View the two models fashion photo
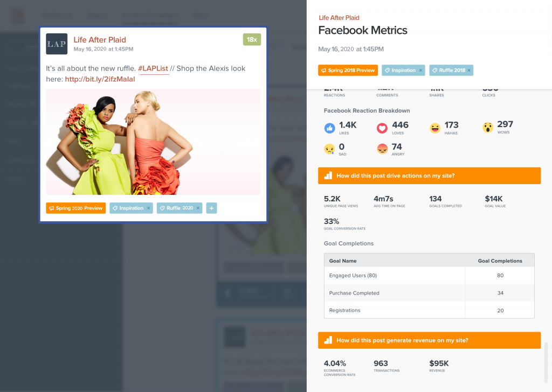 pyautogui.click(x=153, y=142)
